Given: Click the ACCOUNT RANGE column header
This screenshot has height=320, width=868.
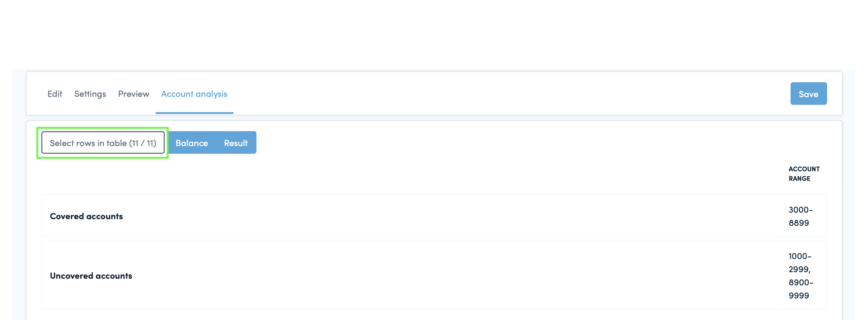Looking at the screenshot, I should click(804, 174).
